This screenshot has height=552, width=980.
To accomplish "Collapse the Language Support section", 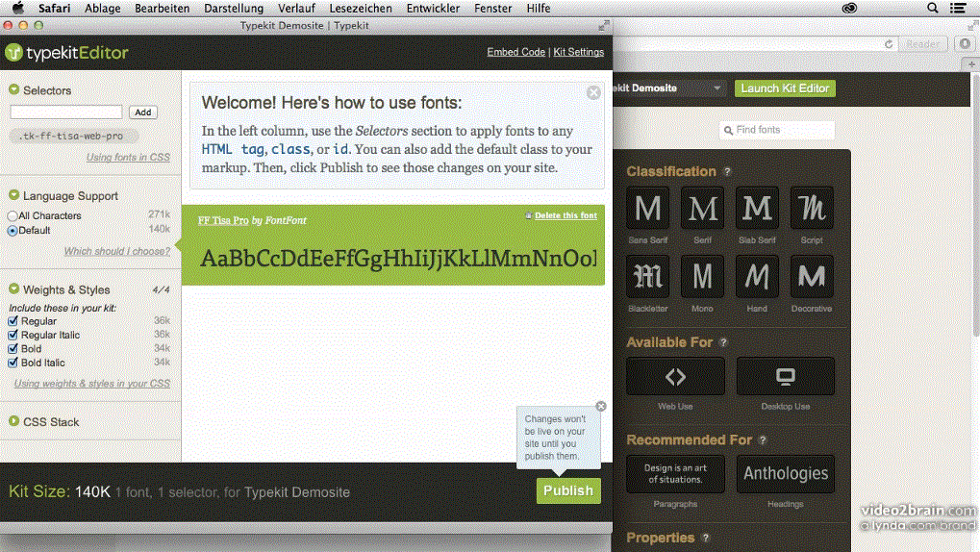I will [x=13, y=195].
